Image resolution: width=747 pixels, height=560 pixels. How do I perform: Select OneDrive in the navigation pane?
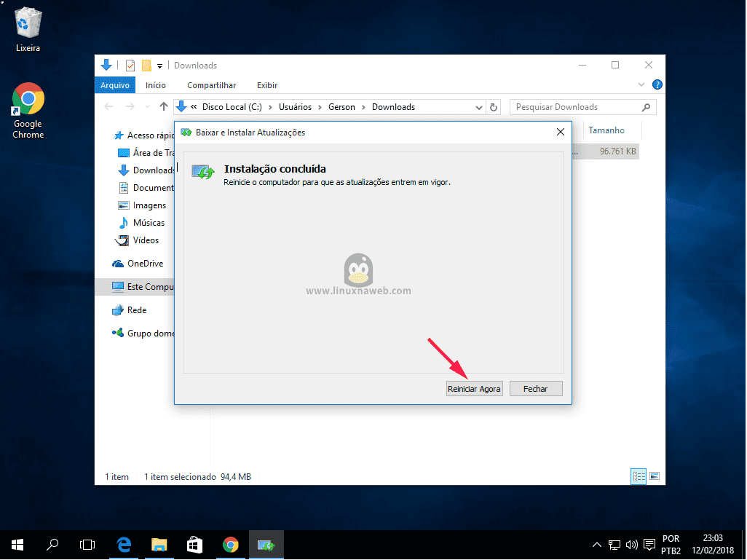[x=143, y=263]
